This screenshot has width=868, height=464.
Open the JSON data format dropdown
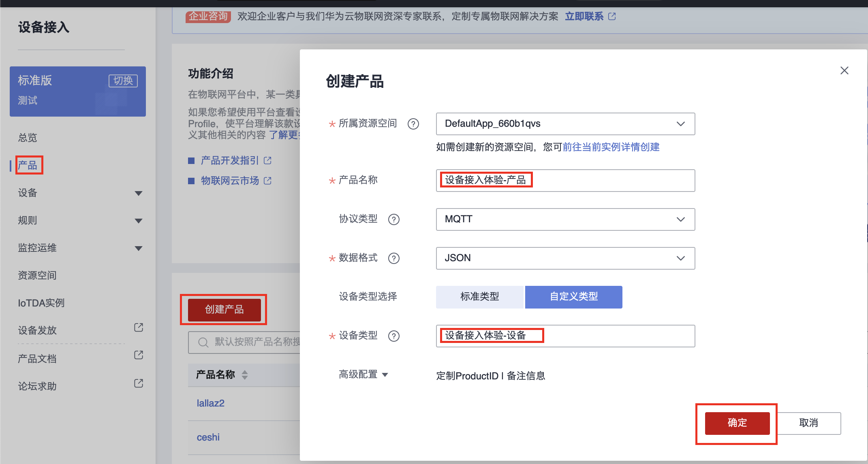565,258
